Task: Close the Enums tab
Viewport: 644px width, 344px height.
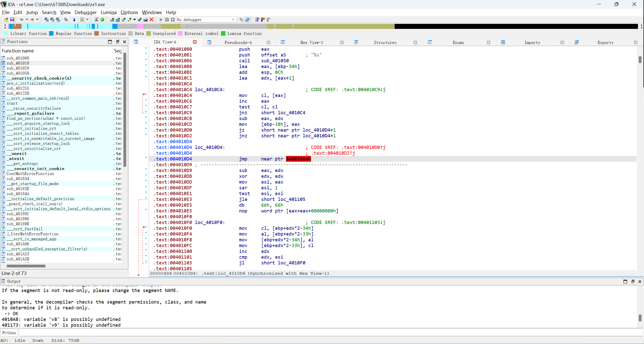Action: coord(489,42)
